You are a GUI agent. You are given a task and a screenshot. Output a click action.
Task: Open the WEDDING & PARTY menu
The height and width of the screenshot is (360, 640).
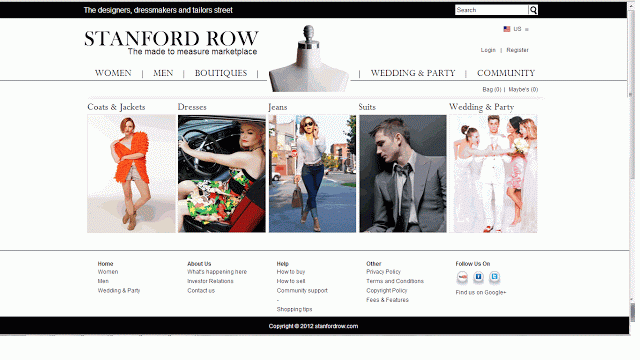(x=413, y=73)
